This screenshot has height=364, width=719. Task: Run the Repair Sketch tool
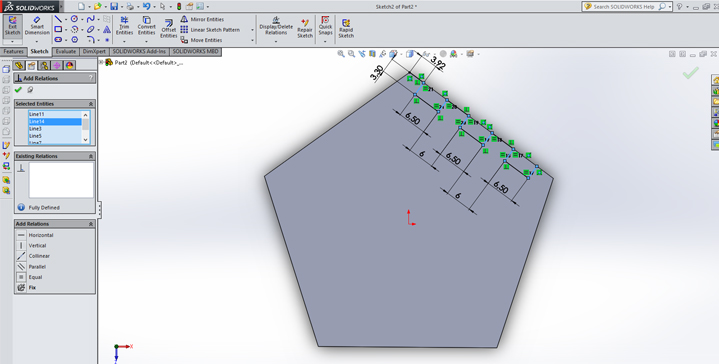[x=304, y=28]
